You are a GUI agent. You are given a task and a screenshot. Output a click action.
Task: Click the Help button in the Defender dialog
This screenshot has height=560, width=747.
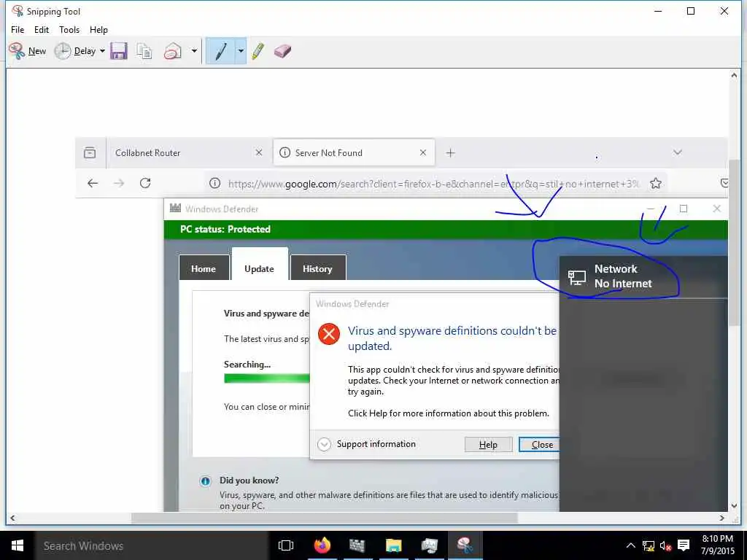click(x=488, y=444)
